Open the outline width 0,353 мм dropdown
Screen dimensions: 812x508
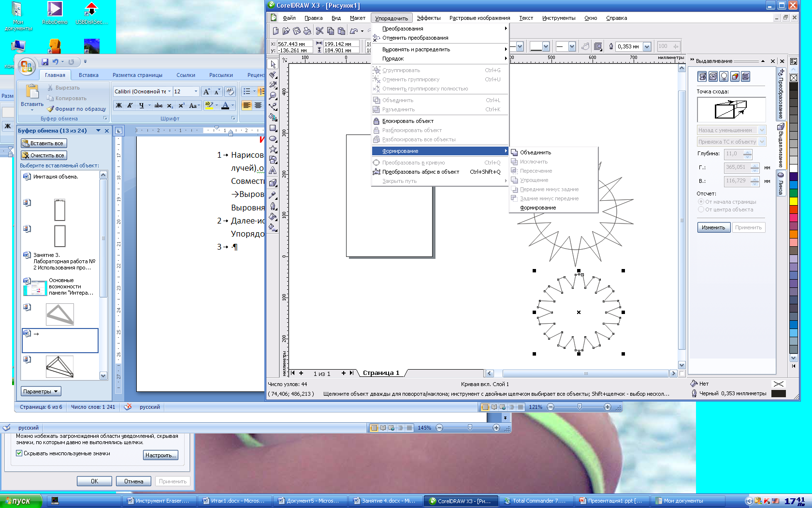tap(647, 46)
